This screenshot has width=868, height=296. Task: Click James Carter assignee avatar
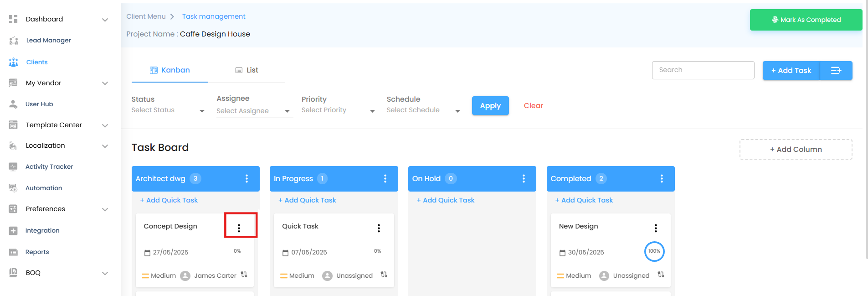(x=185, y=276)
